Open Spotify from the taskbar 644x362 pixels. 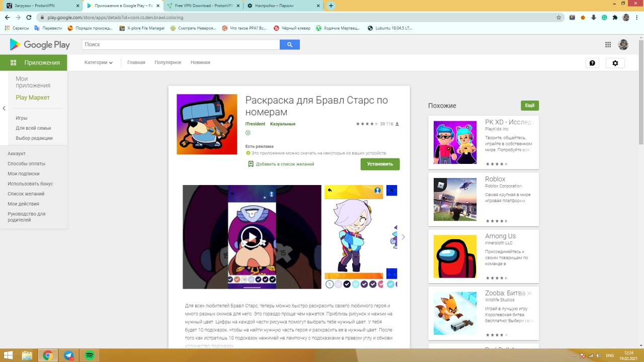pyautogui.click(x=90, y=355)
